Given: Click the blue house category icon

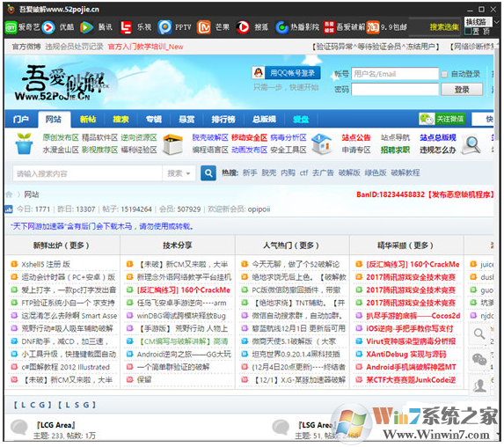Looking at the screenshot, I should [322, 143].
